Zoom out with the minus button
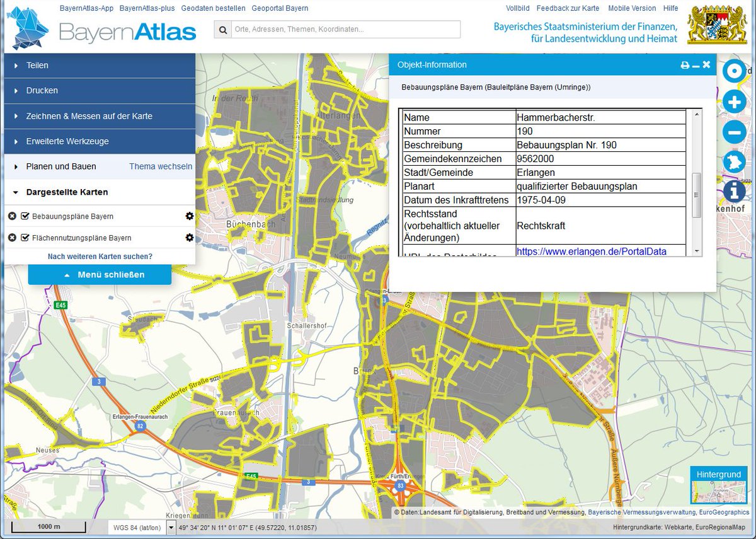The width and height of the screenshot is (756, 539). click(x=734, y=132)
